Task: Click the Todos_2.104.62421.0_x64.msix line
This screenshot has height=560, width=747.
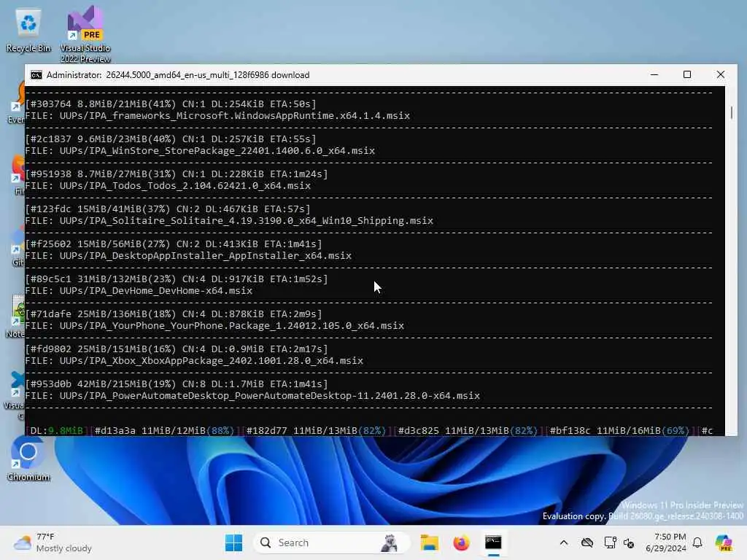Action: pos(168,186)
